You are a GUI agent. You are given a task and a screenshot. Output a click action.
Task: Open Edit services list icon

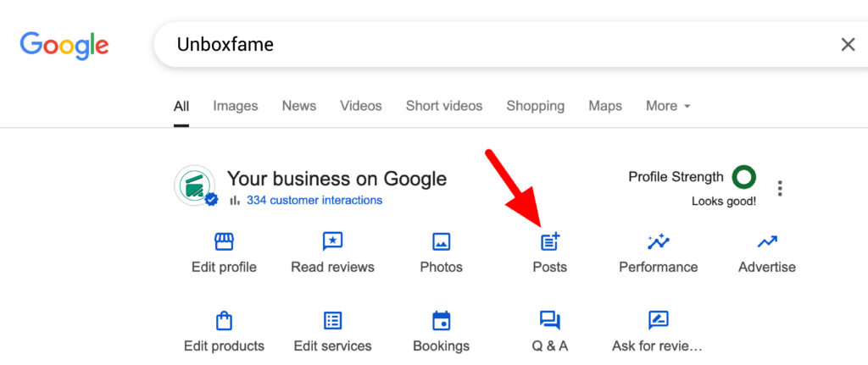click(332, 320)
